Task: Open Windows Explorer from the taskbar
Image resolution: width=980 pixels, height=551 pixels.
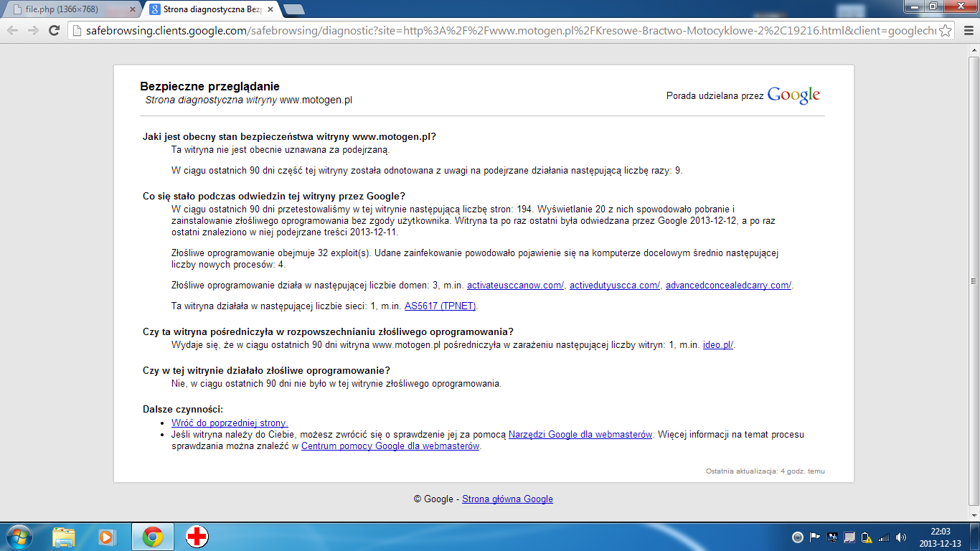Action: click(64, 537)
